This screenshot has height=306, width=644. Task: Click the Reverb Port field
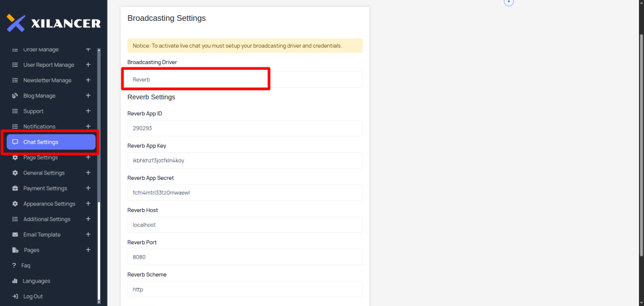coord(245,257)
